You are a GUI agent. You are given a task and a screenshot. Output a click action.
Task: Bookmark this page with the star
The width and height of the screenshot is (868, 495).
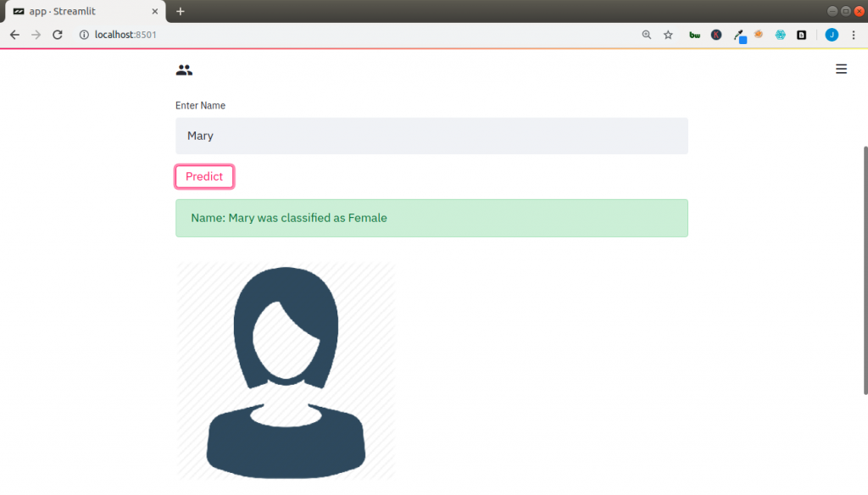pyautogui.click(x=668, y=35)
